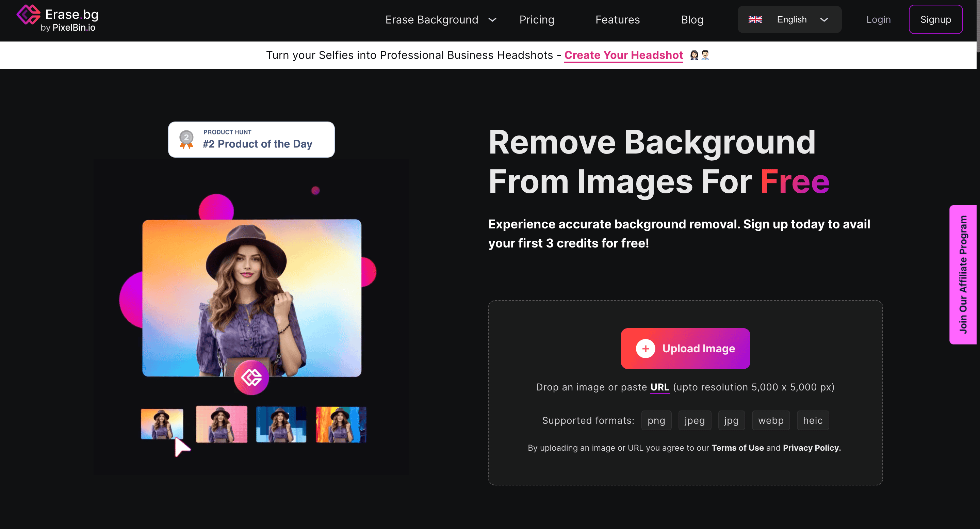980x529 pixels.
Task: Open the Blog nav link
Action: tap(692, 20)
